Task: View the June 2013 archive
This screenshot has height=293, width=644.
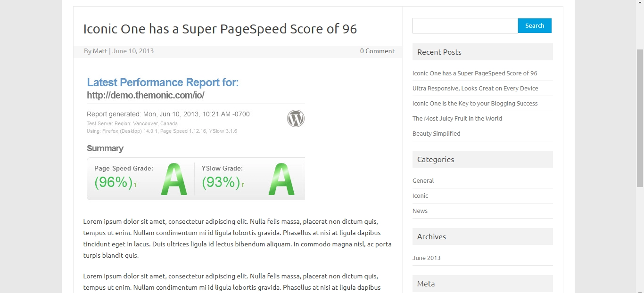Action: click(x=426, y=258)
